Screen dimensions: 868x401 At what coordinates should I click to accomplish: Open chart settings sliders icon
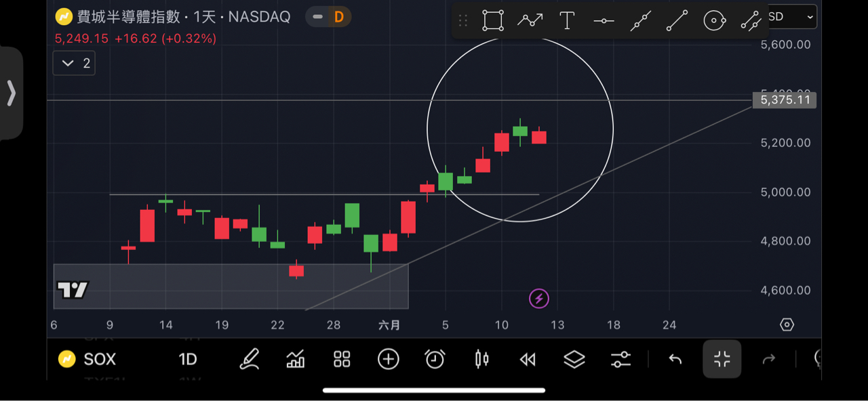click(620, 359)
